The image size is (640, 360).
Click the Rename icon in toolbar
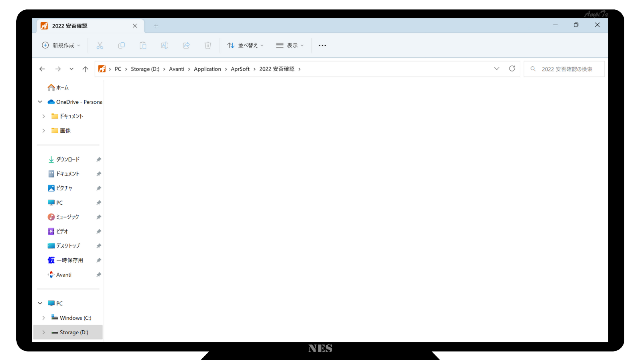tap(164, 45)
